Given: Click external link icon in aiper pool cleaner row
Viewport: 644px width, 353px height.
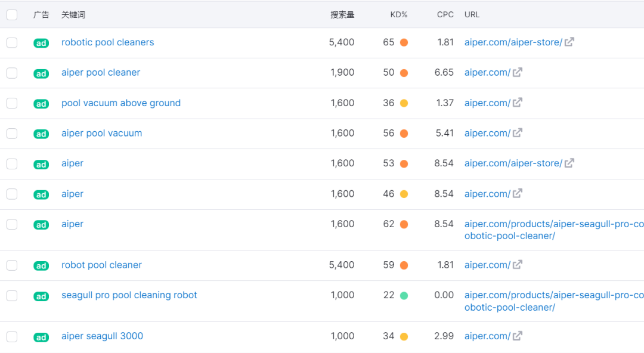Looking at the screenshot, I should (x=518, y=73).
